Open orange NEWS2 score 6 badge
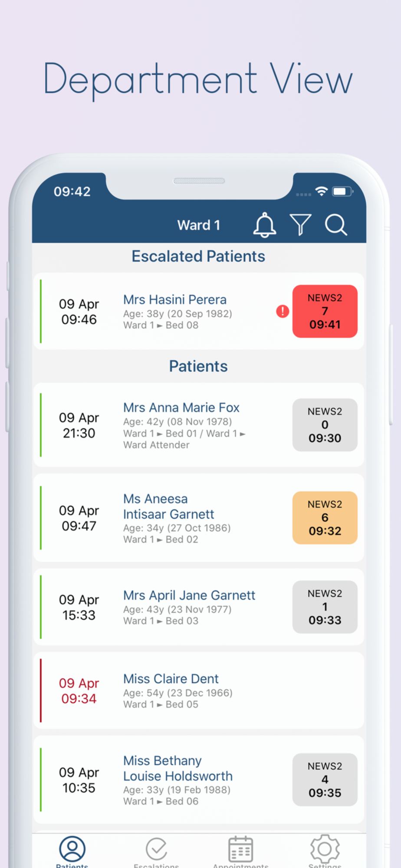The image size is (401, 868). [325, 518]
